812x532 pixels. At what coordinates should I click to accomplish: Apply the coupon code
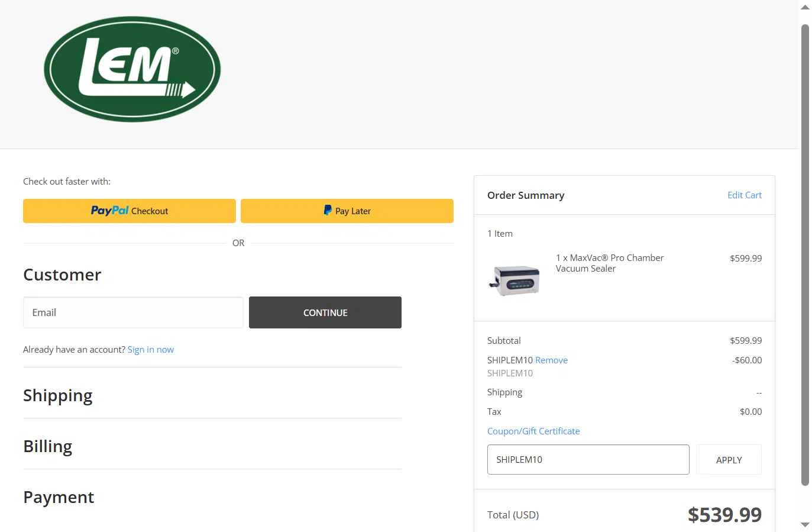point(729,460)
